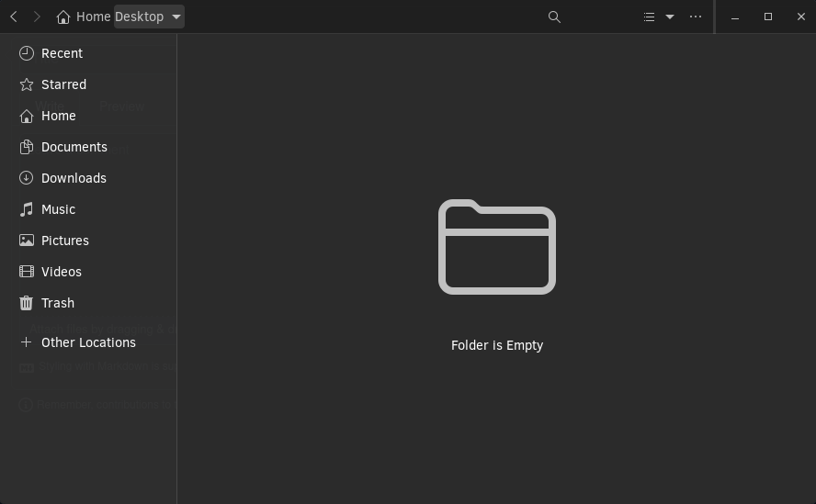Viewport: 816px width, 504px height.
Task: Open the three-dot main menu
Action: click(696, 17)
